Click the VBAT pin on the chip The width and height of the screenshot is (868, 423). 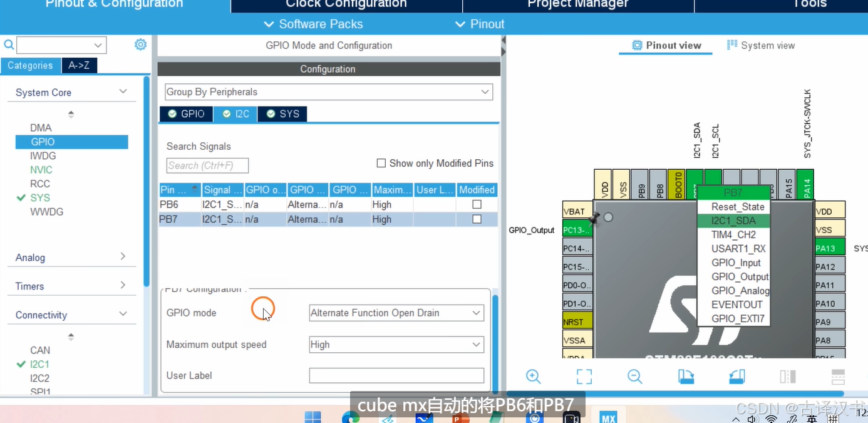point(577,211)
